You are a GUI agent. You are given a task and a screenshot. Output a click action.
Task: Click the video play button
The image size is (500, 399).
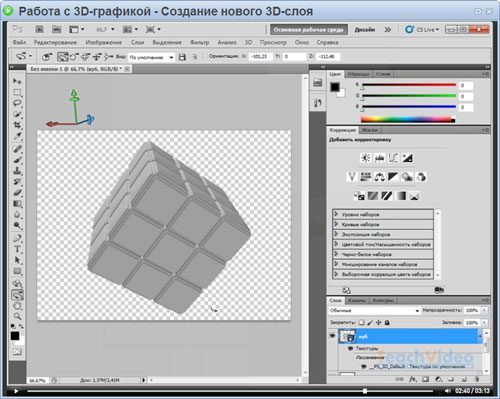[x=16, y=391]
